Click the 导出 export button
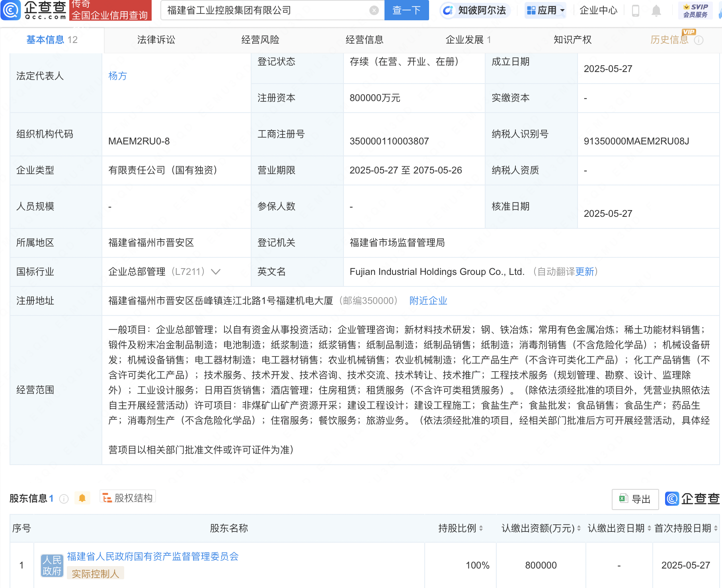The image size is (722, 588). pyautogui.click(x=635, y=499)
